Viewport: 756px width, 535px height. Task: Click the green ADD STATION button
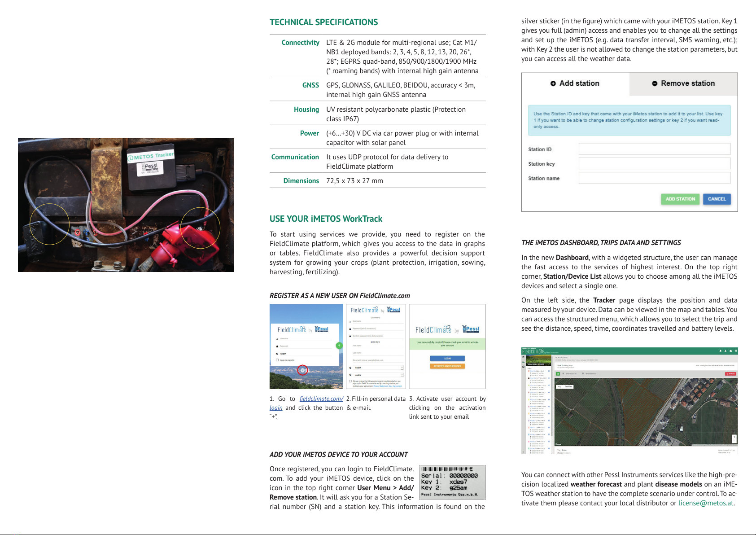pos(680,199)
